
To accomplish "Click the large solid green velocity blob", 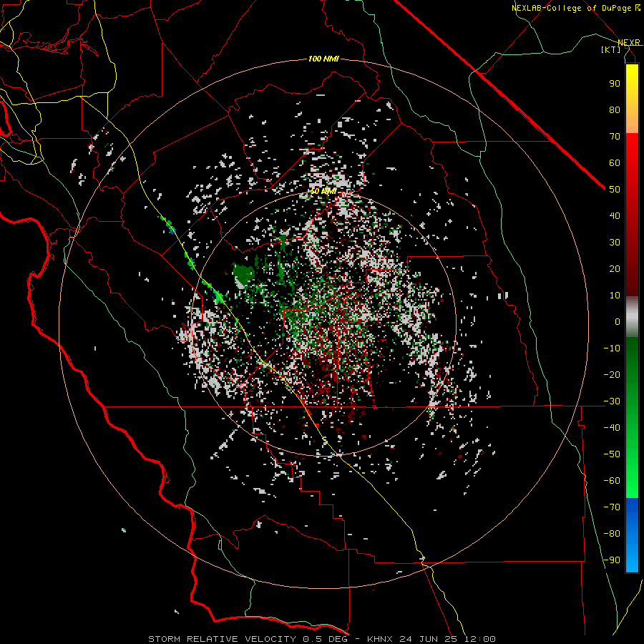I will coord(243,275).
